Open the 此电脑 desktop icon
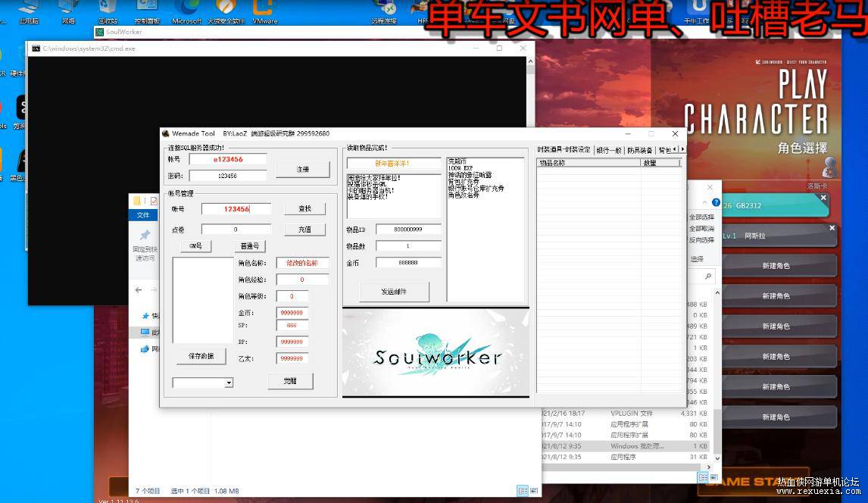The height and width of the screenshot is (503, 868). coord(28,11)
